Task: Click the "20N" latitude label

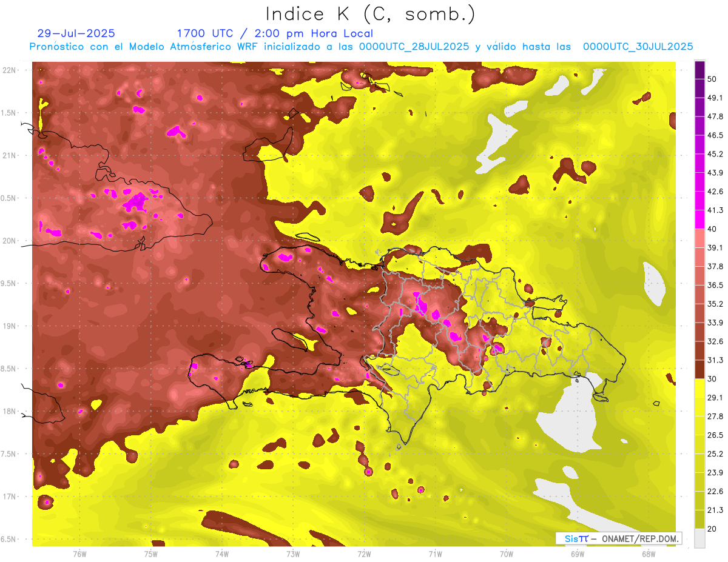Action: (9, 241)
